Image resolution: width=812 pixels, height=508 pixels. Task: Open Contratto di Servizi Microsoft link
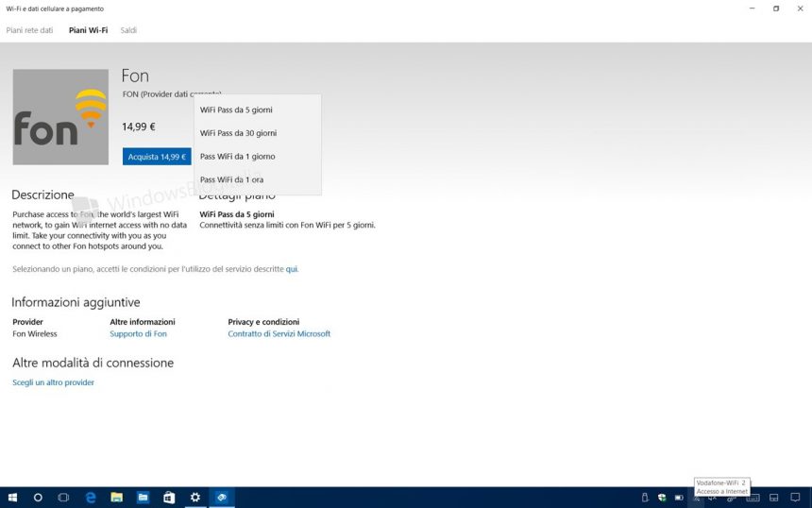tap(279, 334)
